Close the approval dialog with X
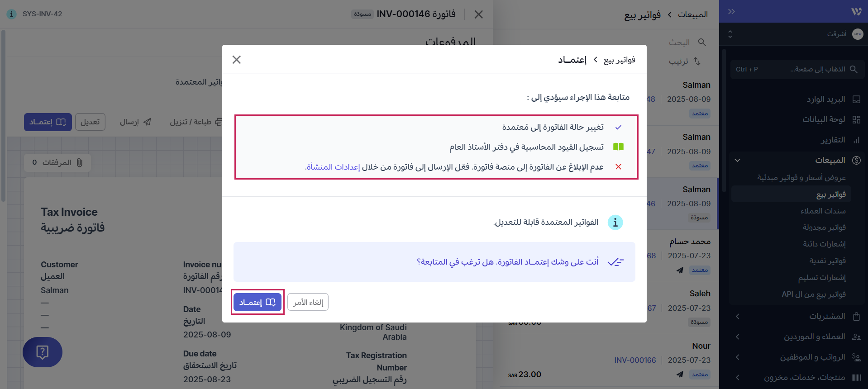Screen dimensions: 868x389 pos(236,60)
